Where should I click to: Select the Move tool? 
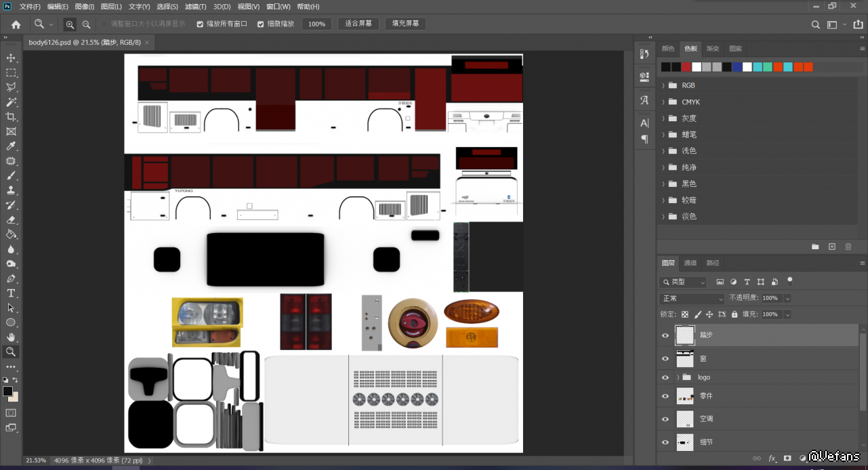click(x=11, y=58)
